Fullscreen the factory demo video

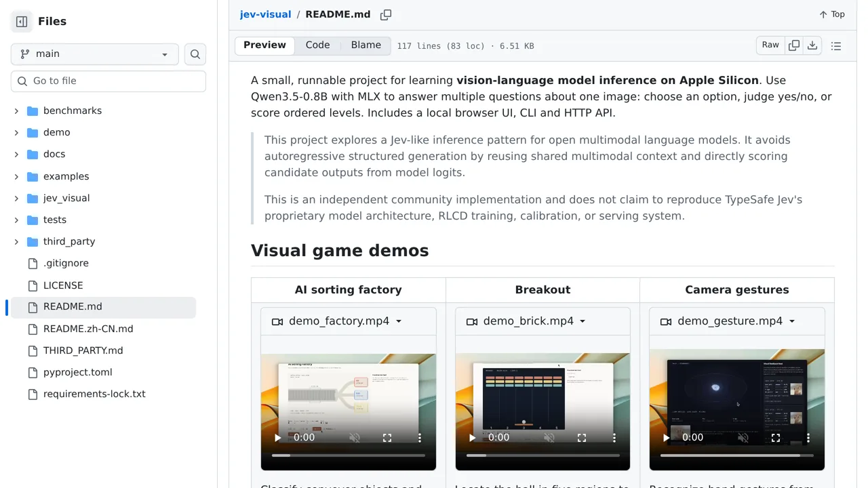[387, 438]
